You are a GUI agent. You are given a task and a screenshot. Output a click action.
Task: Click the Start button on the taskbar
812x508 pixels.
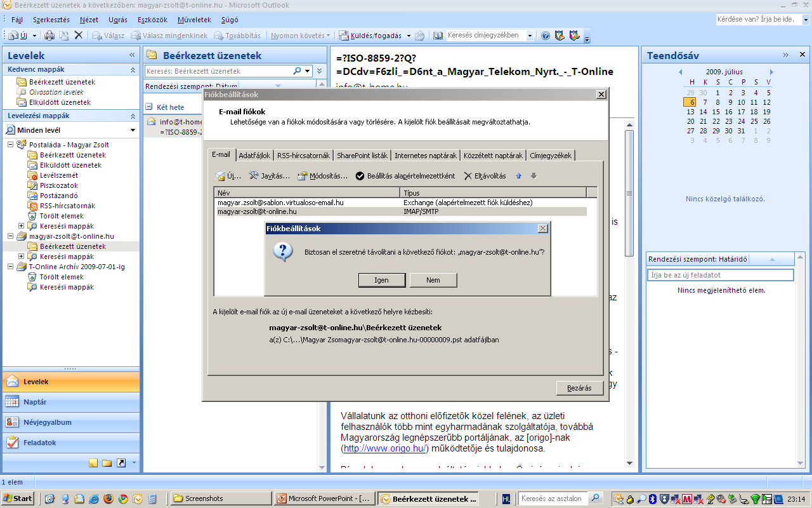[x=18, y=498]
